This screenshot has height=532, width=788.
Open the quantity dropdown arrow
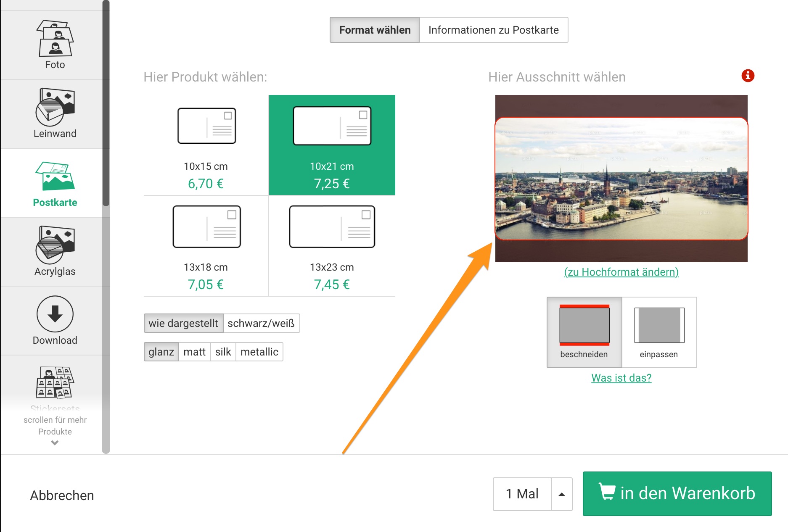(x=561, y=494)
